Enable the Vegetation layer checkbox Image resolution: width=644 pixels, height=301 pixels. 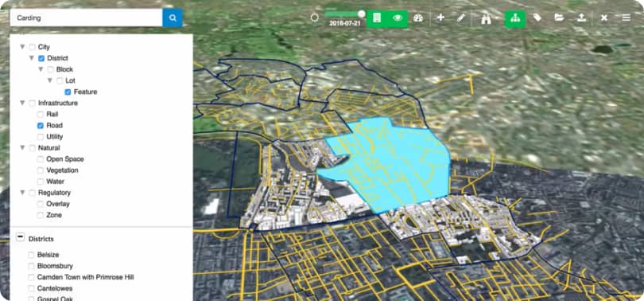[x=41, y=170]
